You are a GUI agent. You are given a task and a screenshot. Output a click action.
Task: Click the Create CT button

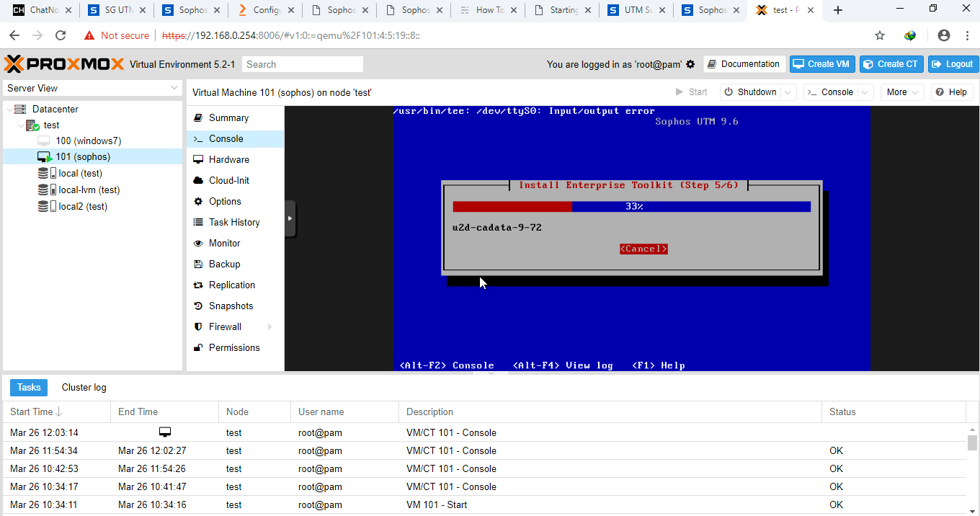click(x=891, y=64)
